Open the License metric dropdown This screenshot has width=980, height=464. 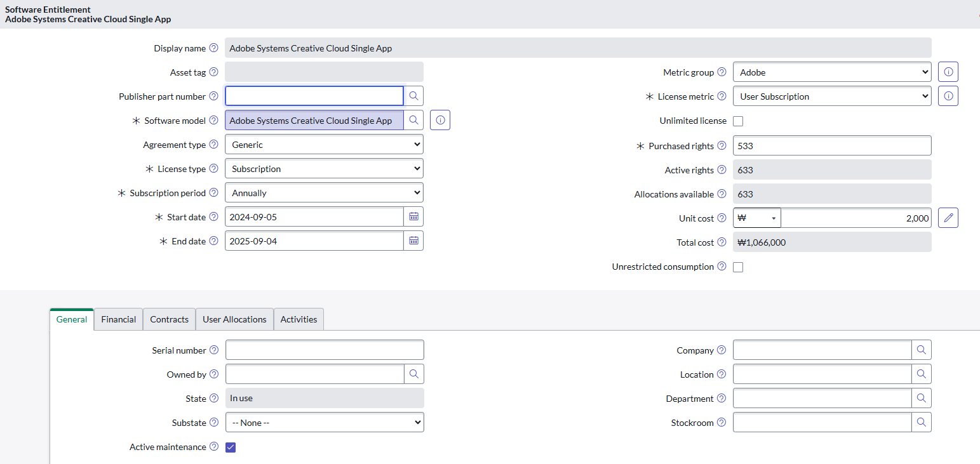[832, 96]
